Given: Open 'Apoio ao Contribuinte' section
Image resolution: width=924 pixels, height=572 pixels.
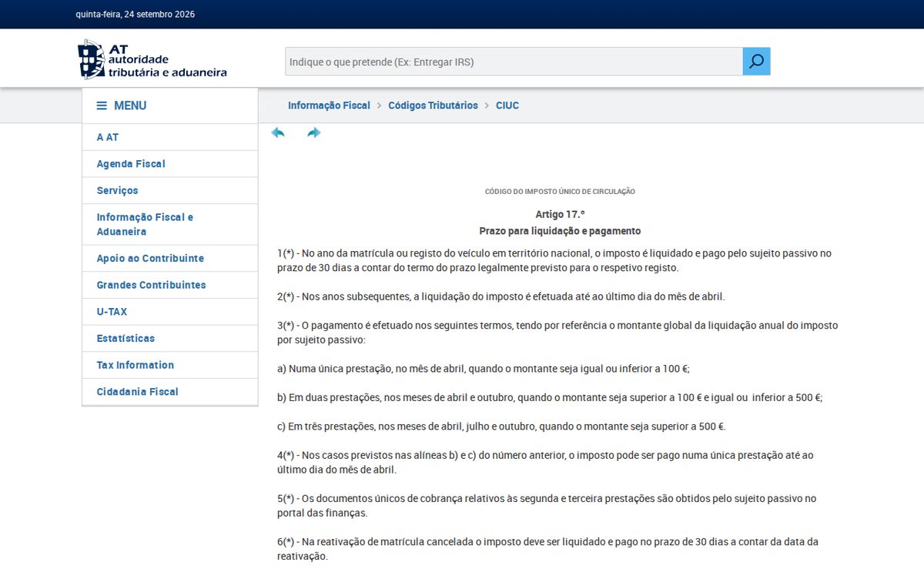Looking at the screenshot, I should click(x=170, y=258).
